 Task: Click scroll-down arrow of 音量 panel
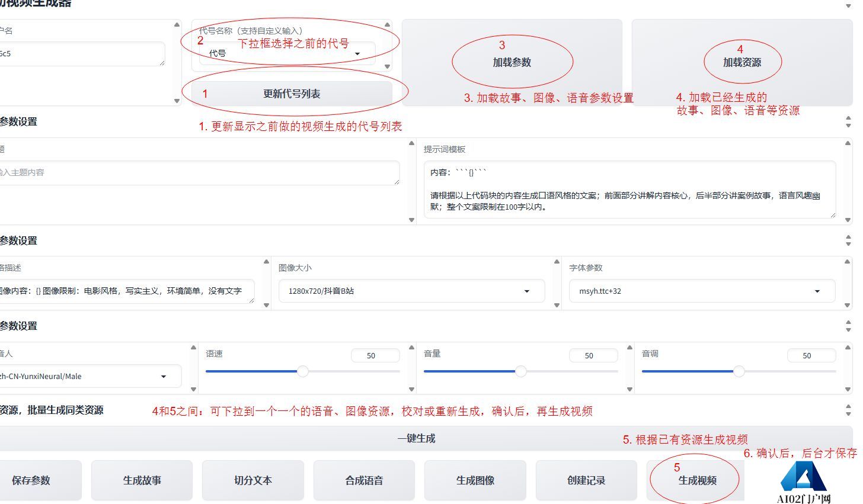pyautogui.click(x=629, y=389)
